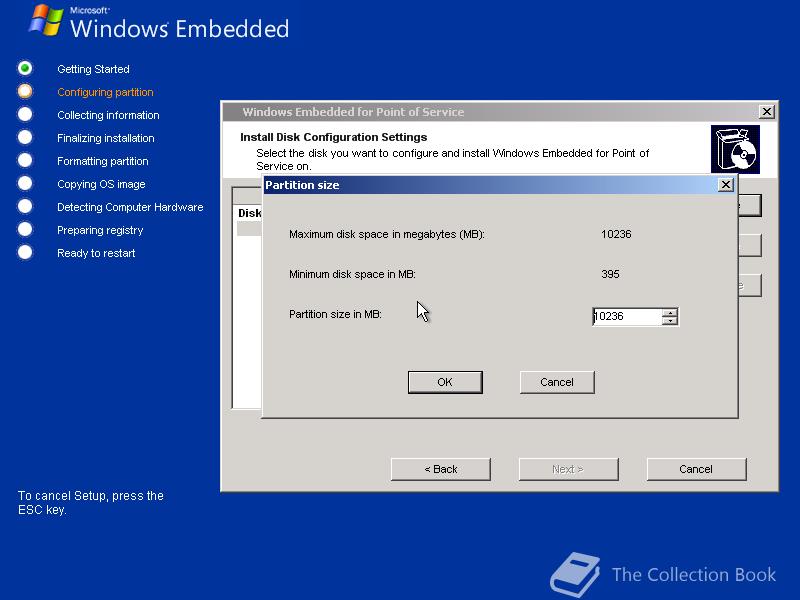Click the Copying OS image step bullet
Image resolution: width=800 pixels, height=600 pixels.
click(25, 183)
